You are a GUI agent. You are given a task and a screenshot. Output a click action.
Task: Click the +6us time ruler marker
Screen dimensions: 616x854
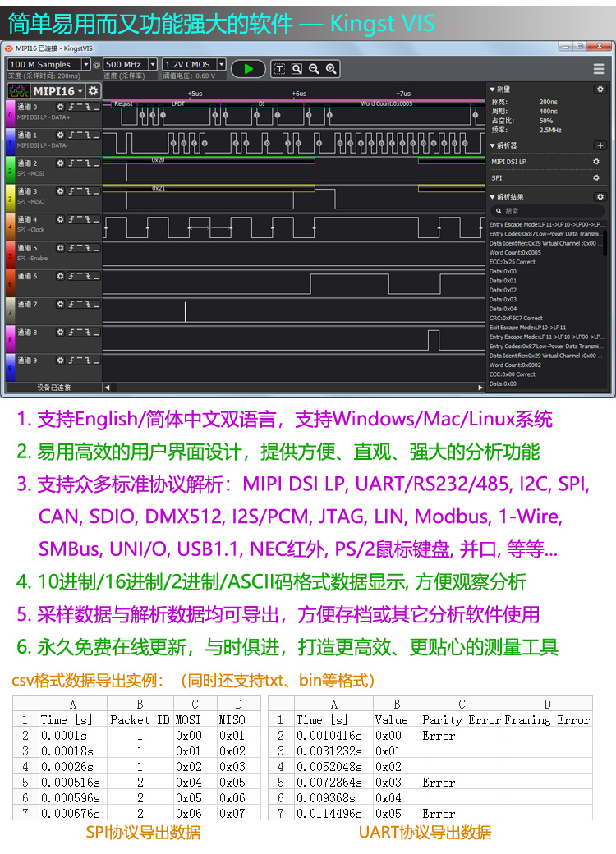coord(299,94)
